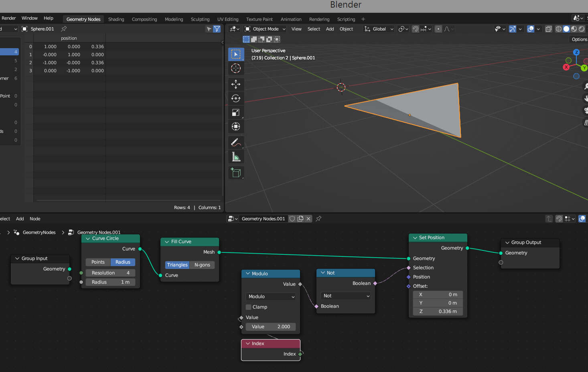Switch viewport to wireframe shading
The height and width of the screenshot is (372, 588).
click(x=558, y=29)
